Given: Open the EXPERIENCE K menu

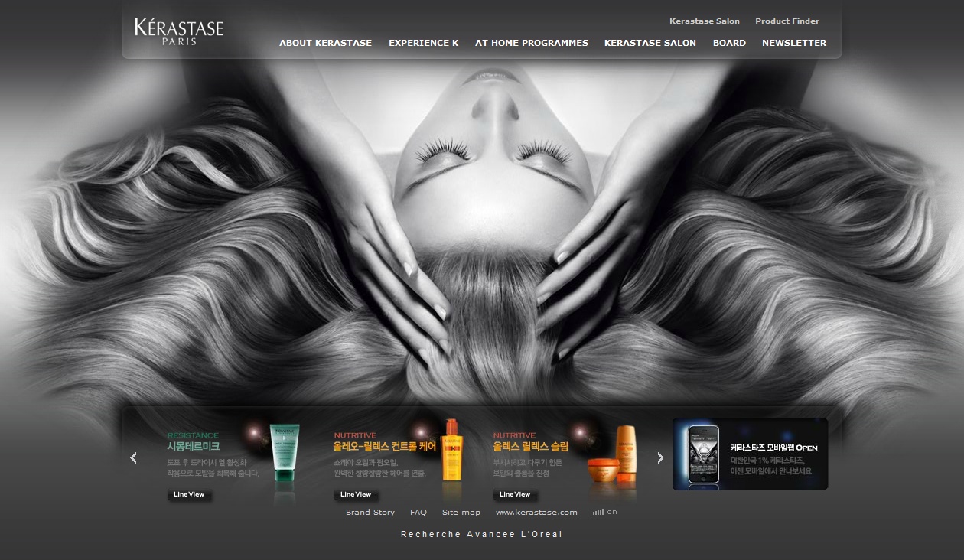Looking at the screenshot, I should click(423, 43).
